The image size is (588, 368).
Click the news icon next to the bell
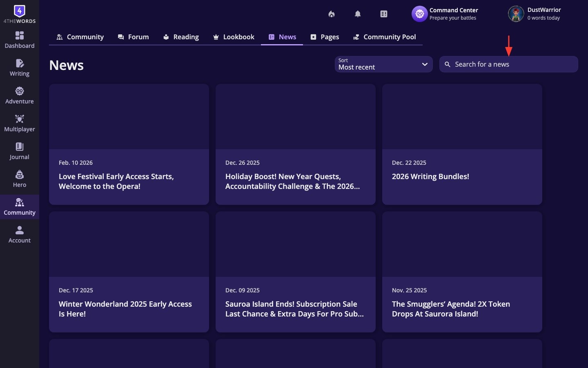point(383,13)
